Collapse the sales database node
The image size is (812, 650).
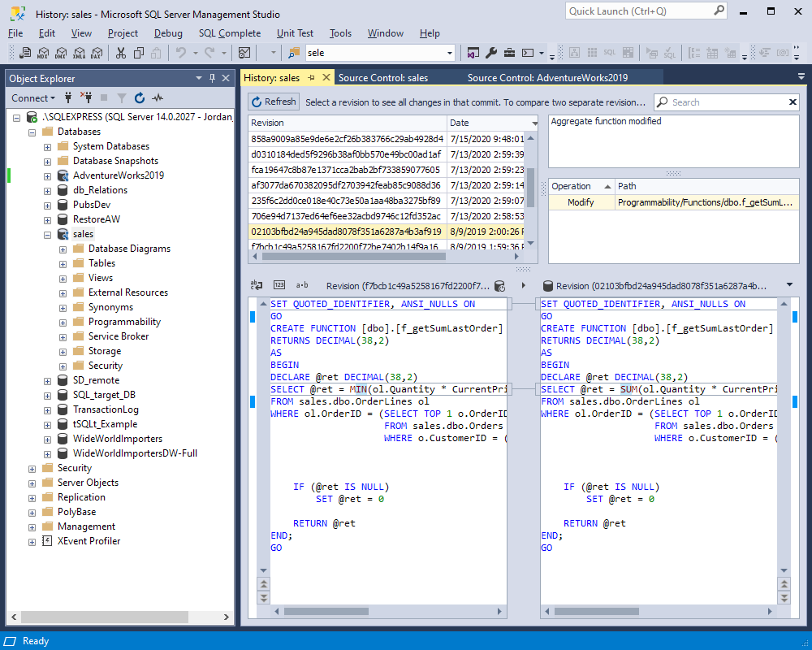(x=48, y=235)
